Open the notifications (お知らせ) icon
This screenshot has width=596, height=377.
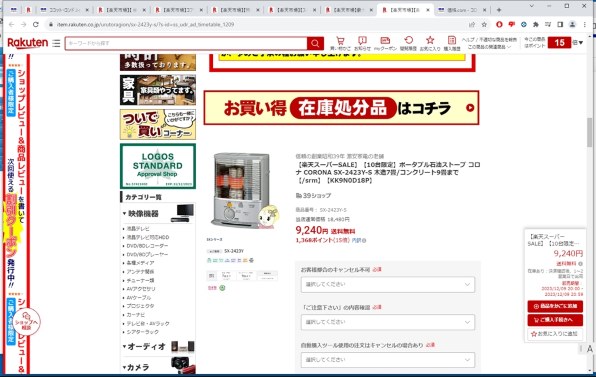(x=362, y=43)
